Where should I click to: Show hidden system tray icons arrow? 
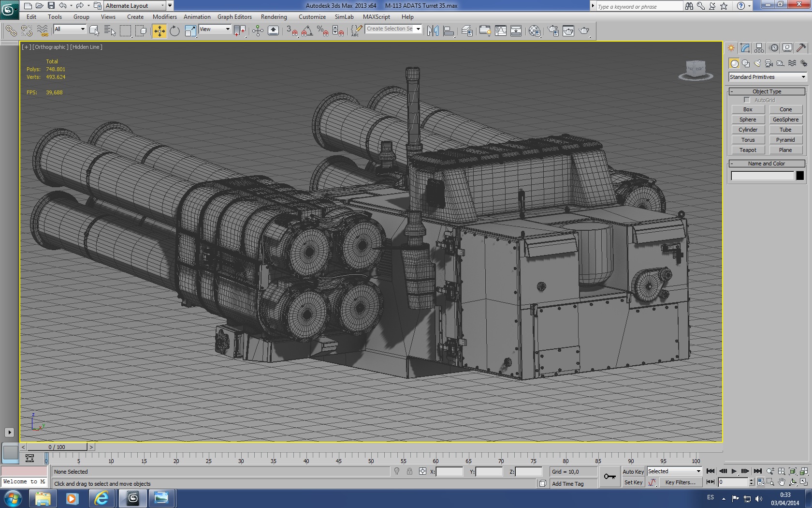[724, 498]
